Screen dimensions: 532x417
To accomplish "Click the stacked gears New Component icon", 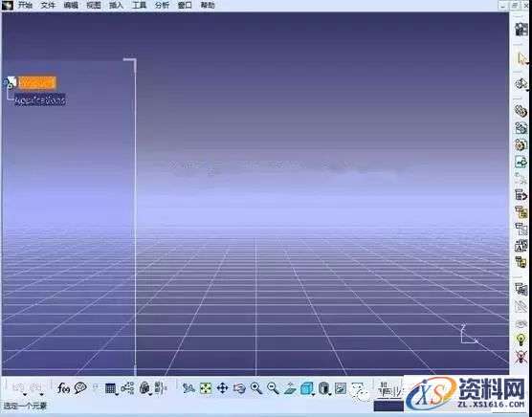I will pos(521,111).
